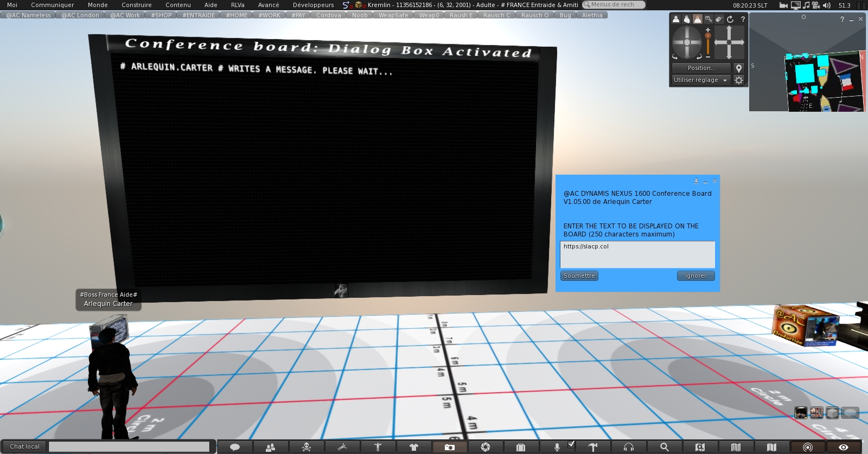Click the snapshot camera icon in bottom toolbar
The image size is (868, 454).
pos(449,447)
